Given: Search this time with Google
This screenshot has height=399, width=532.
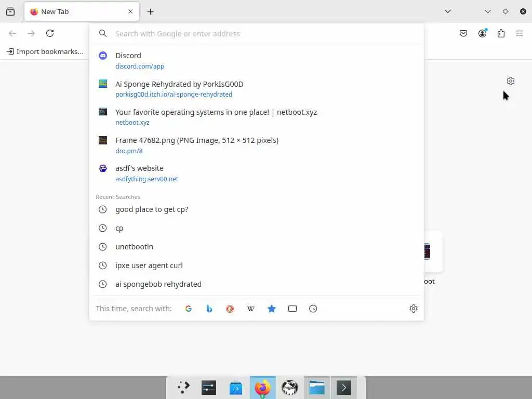Looking at the screenshot, I should pyautogui.click(x=189, y=309).
